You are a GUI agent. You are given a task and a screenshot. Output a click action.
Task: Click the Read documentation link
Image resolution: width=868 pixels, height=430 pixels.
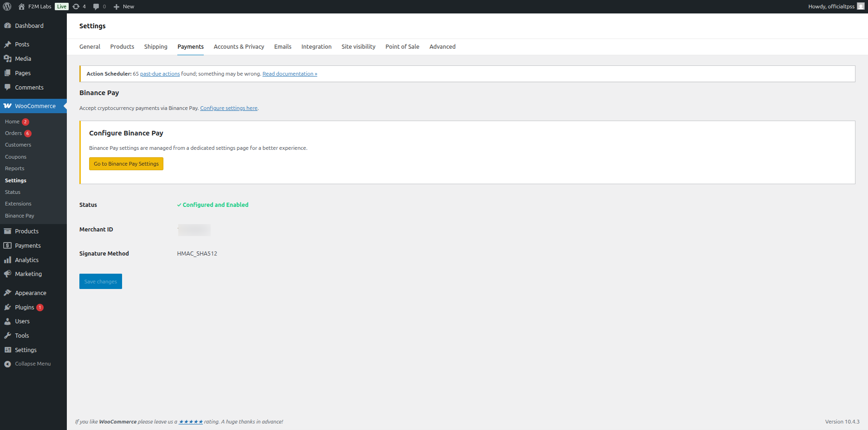click(290, 74)
